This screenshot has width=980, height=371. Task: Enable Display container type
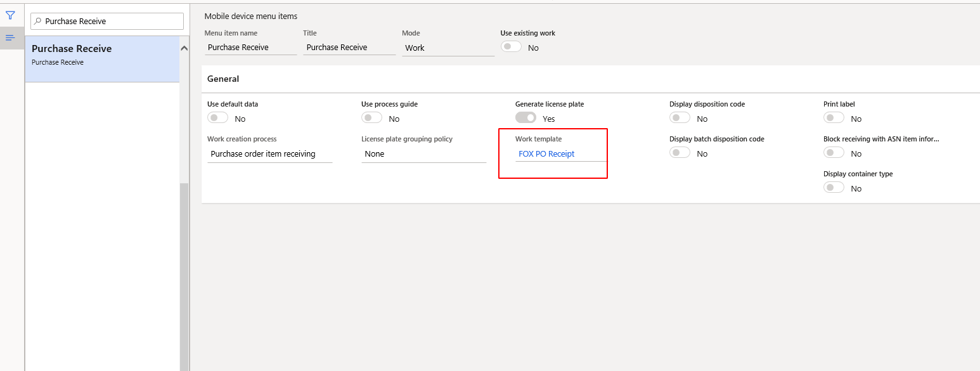point(834,187)
